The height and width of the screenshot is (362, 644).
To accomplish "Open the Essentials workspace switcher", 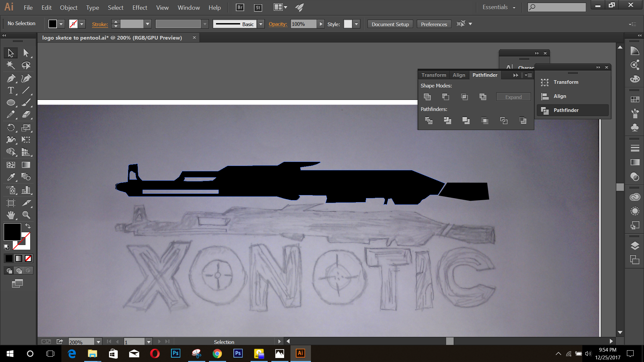I will [x=499, y=7].
